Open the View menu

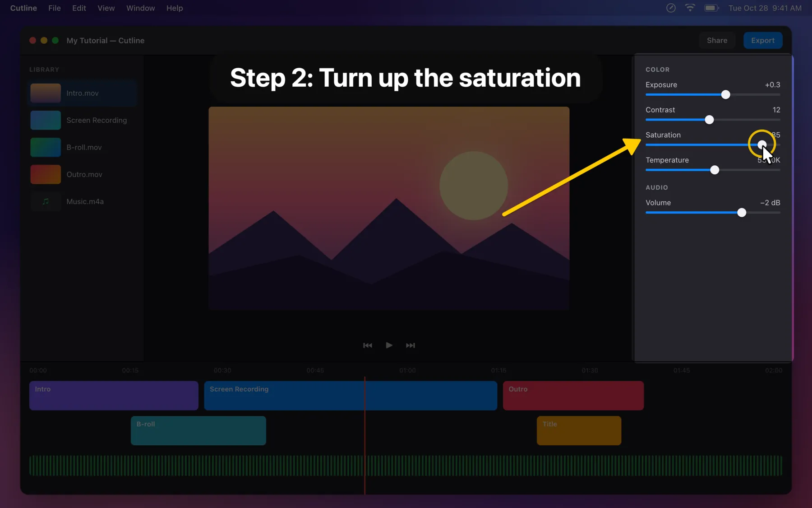tap(106, 8)
